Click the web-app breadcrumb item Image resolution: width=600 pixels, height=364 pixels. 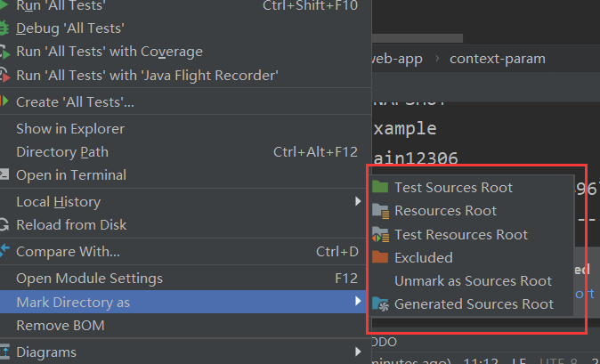(x=397, y=59)
